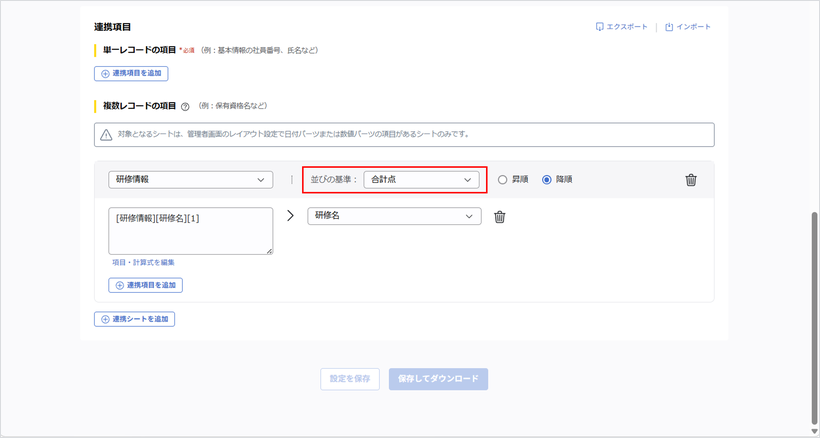This screenshot has width=820, height=438.
Task: Click the 設定を保存 button
Action: coord(350,379)
